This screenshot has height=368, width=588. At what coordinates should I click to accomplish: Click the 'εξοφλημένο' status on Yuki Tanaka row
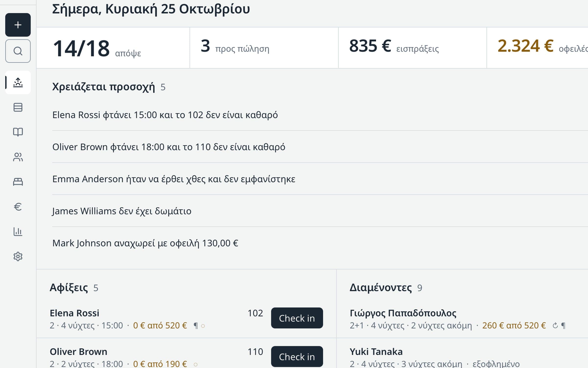(496, 364)
